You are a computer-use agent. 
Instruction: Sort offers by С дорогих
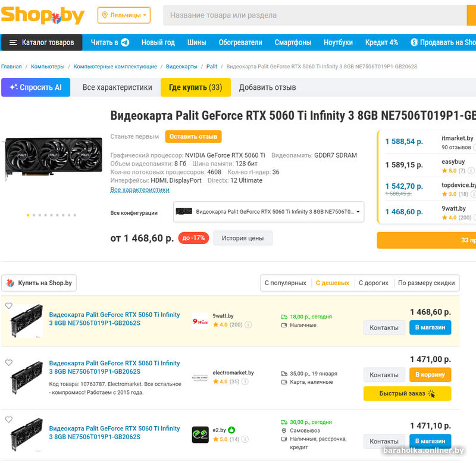coord(374,283)
